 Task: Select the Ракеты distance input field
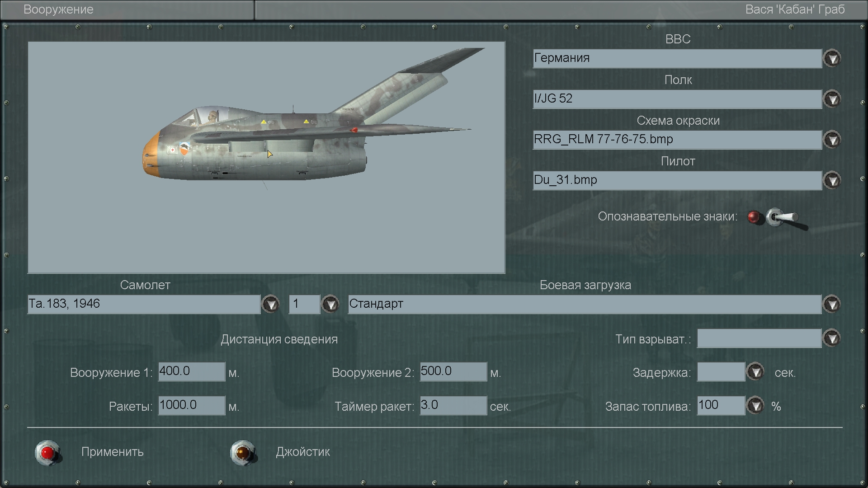(191, 405)
